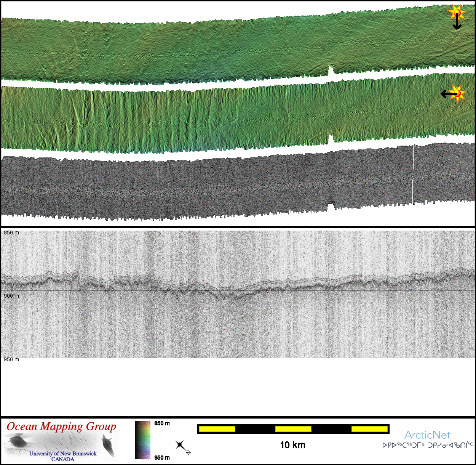
Task: Click the first yellow scale bar segment
Action: 217,429
